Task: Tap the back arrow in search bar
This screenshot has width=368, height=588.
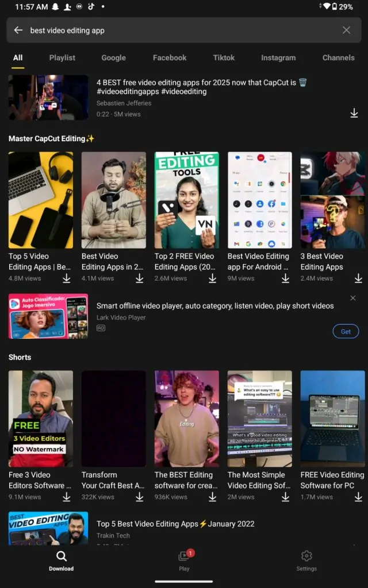Action: [x=18, y=30]
